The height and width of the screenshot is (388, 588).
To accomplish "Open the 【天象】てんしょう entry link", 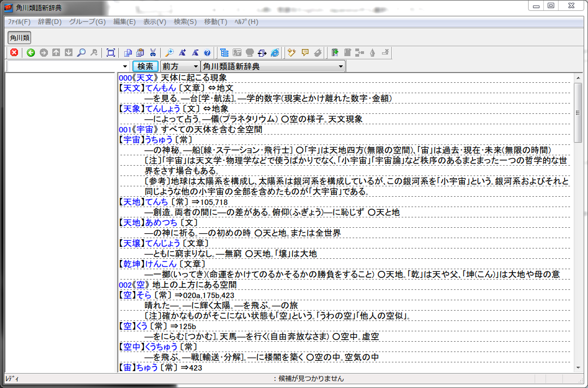I will pyautogui.click(x=150, y=108).
